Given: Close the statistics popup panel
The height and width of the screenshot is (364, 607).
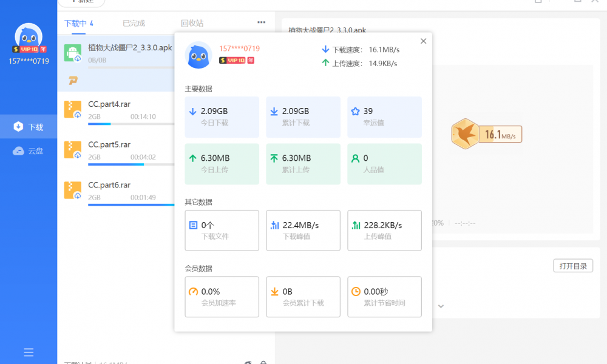Looking at the screenshot, I should (x=423, y=41).
